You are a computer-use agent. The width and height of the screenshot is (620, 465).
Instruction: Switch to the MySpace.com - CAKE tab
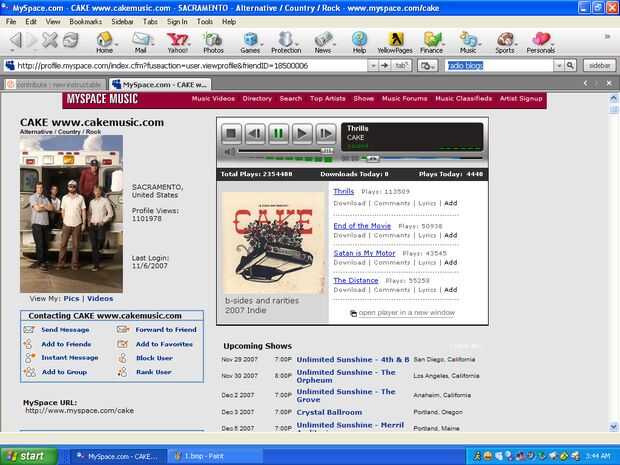click(x=160, y=85)
